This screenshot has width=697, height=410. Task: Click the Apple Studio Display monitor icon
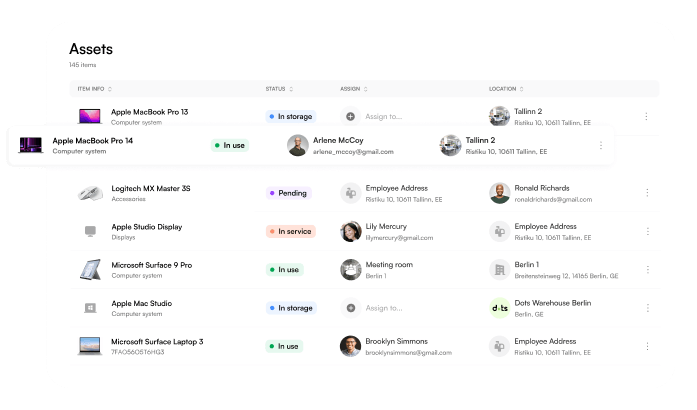tap(90, 231)
